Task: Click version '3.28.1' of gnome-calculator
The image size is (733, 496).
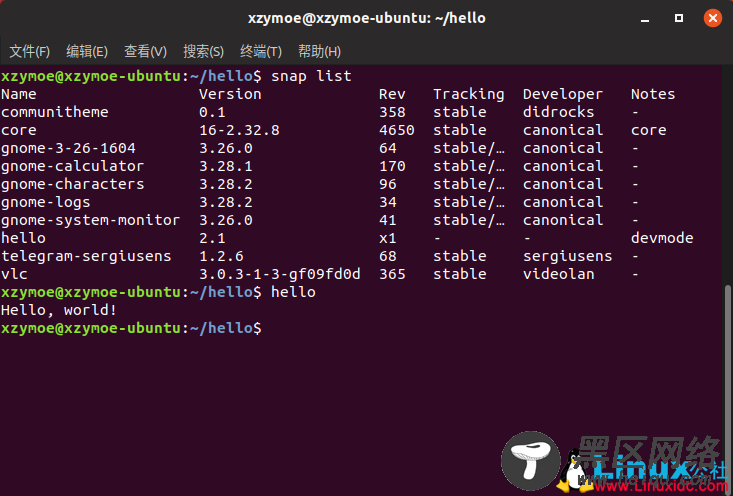Action: 226,166
